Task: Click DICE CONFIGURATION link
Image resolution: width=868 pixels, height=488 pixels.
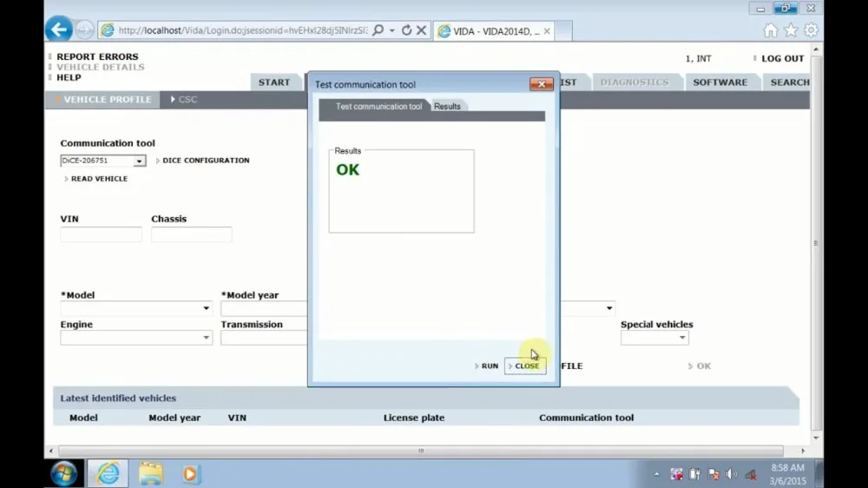Action: pyautogui.click(x=206, y=160)
